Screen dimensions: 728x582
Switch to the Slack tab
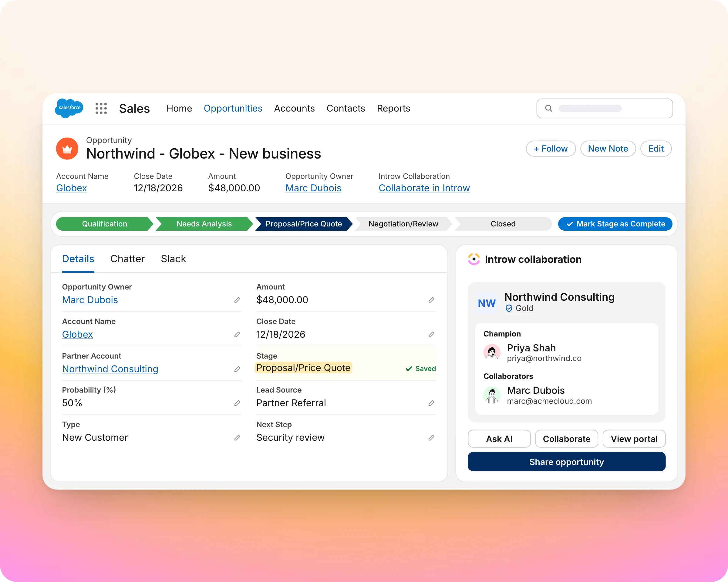pyautogui.click(x=173, y=259)
